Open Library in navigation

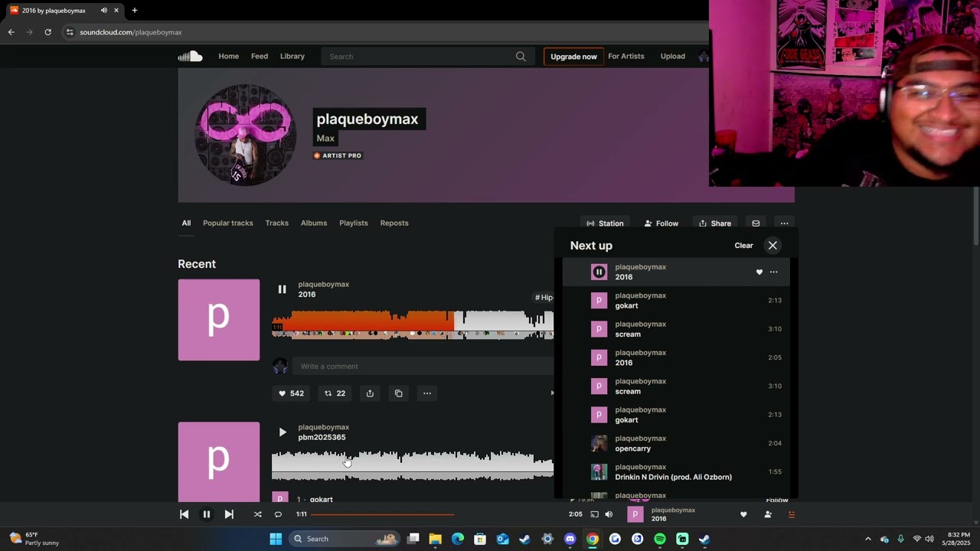(292, 56)
